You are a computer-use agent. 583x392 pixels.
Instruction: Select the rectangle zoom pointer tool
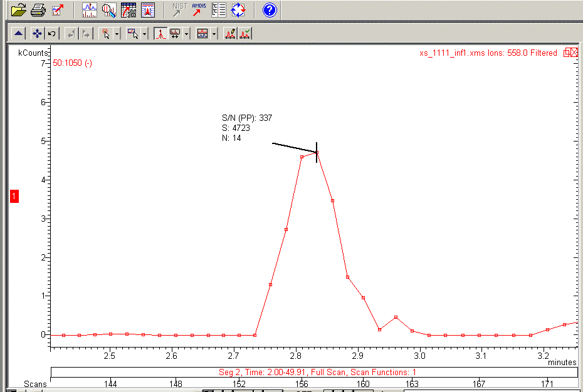coord(133,34)
